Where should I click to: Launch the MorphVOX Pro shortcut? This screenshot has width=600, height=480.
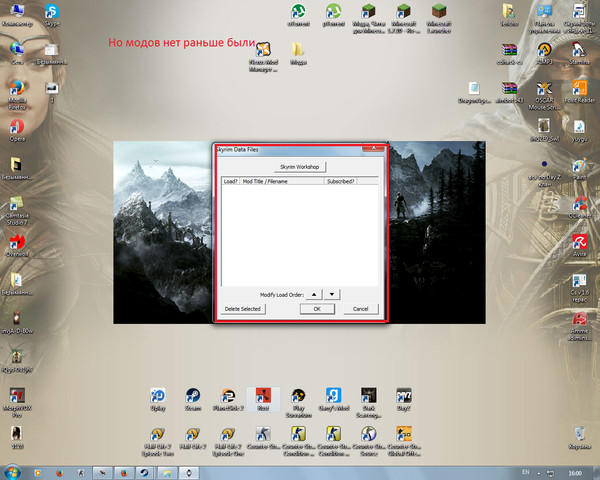coord(17,403)
